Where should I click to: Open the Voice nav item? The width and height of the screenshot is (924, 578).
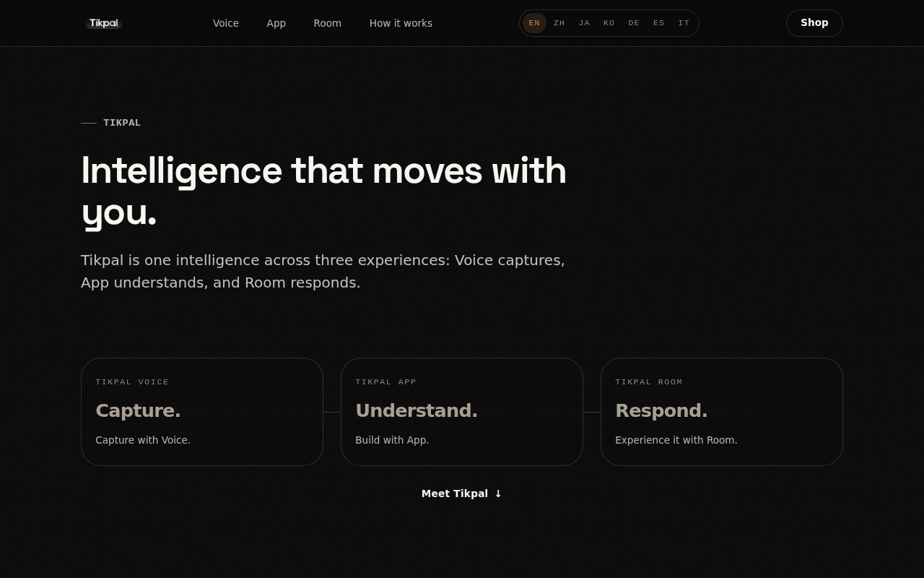[x=226, y=23]
